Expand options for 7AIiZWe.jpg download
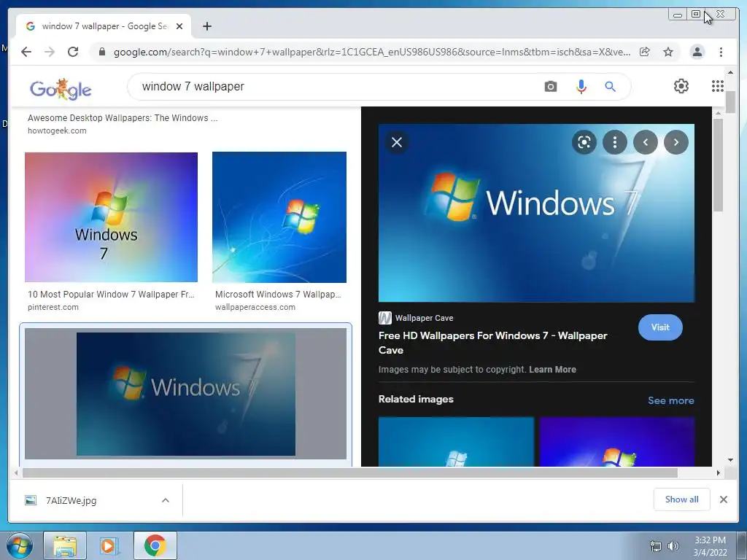 coord(166,500)
